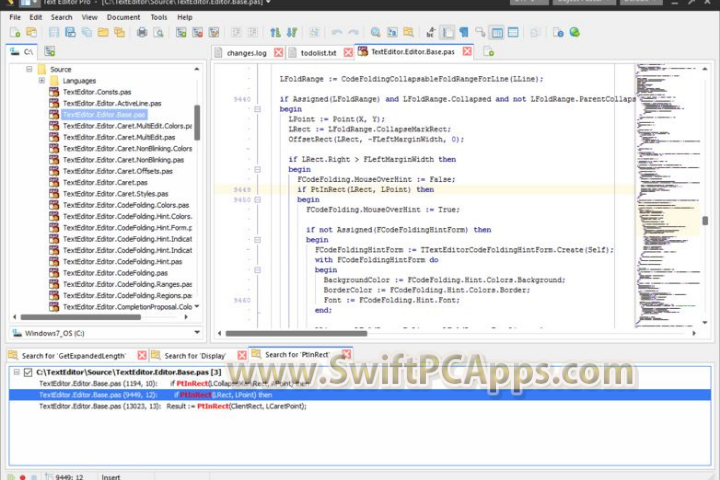Select the C:\ directory tab
The image size is (720, 480).
coord(22,51)
